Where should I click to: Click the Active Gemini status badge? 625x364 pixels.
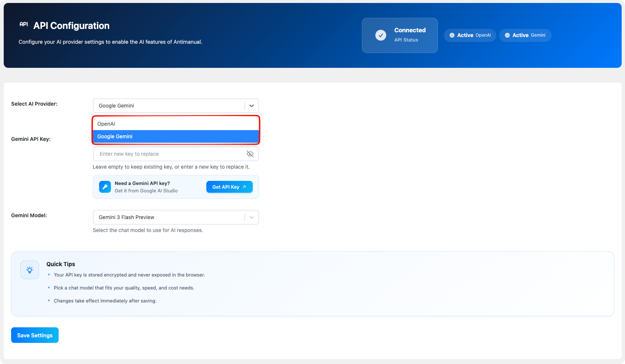tap(525, 35)
